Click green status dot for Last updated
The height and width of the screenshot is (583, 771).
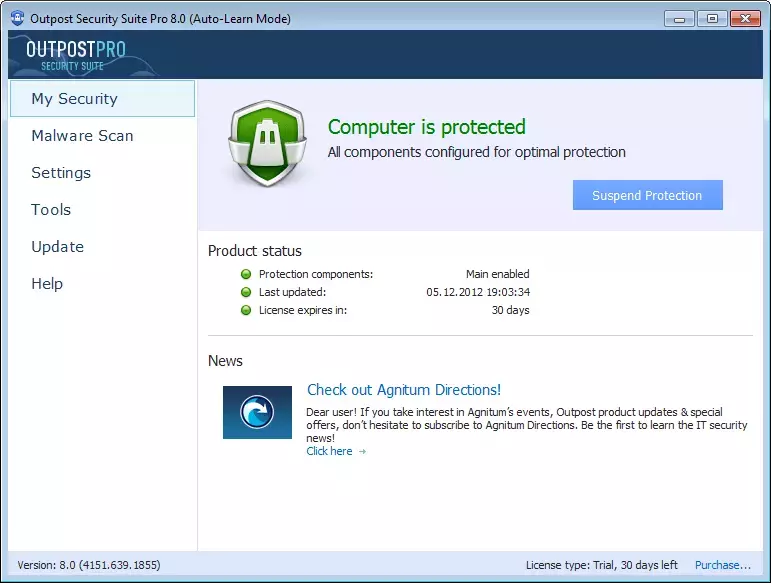(246, 292)
